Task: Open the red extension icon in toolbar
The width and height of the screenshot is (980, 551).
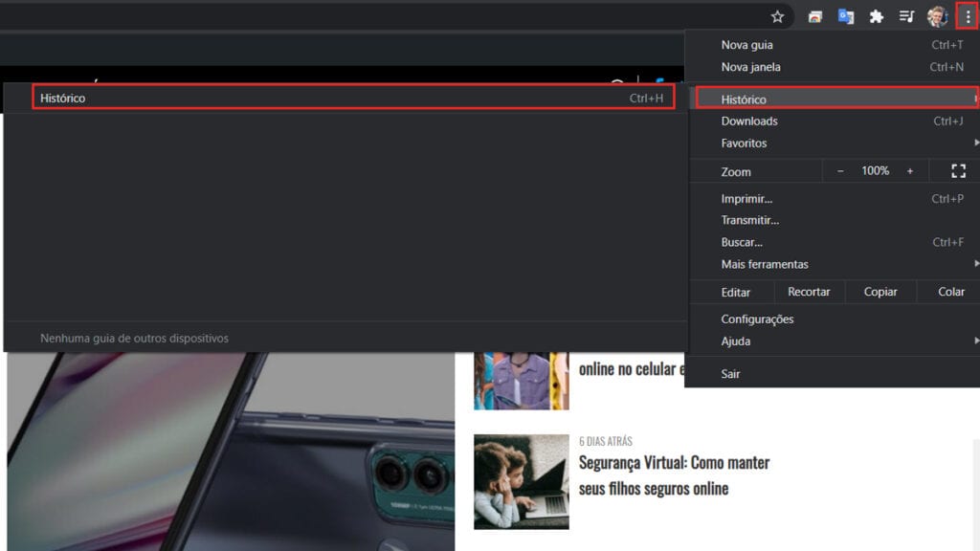Action: coord(814,17)
